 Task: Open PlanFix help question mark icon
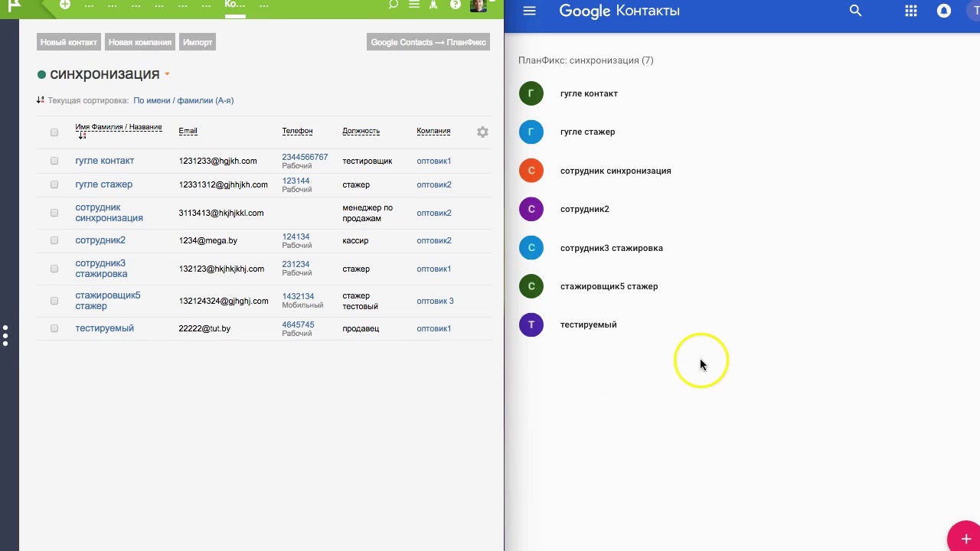click(x=456, y=5)
